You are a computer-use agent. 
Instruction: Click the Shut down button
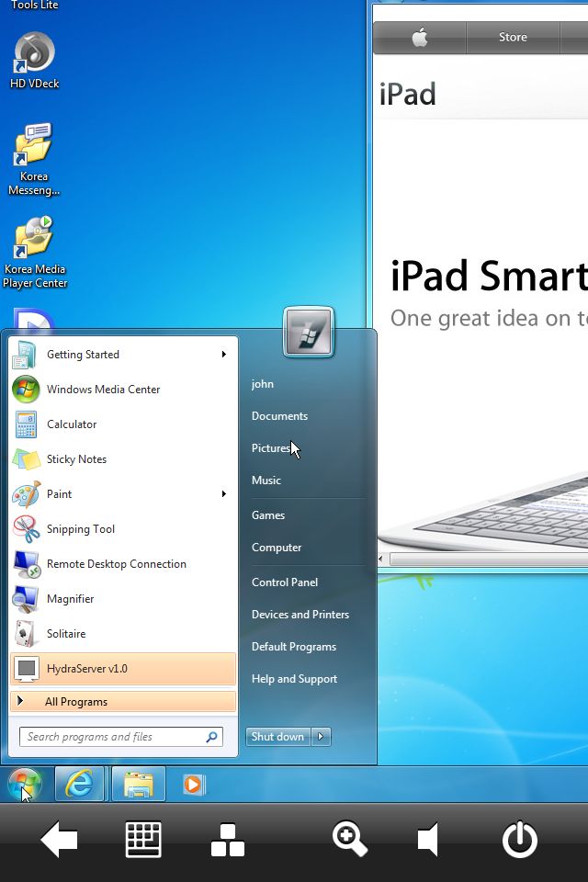[x=278, y=736]
